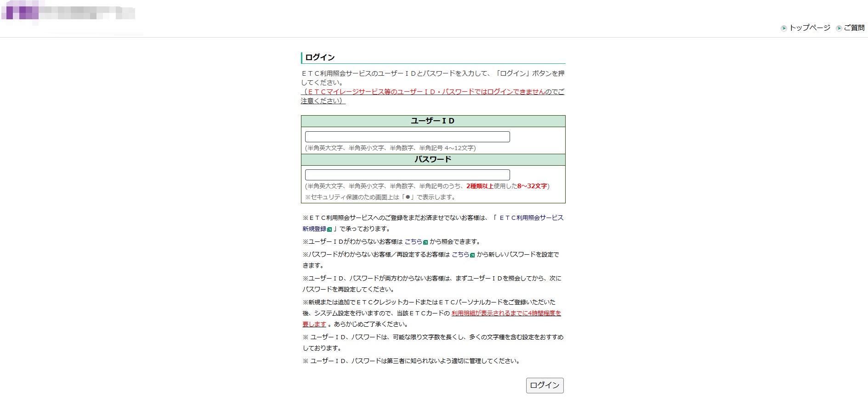Click red 2種類以上 password requirement text
868x414 pixels.
pyautogui.click(x=480, y=186)
